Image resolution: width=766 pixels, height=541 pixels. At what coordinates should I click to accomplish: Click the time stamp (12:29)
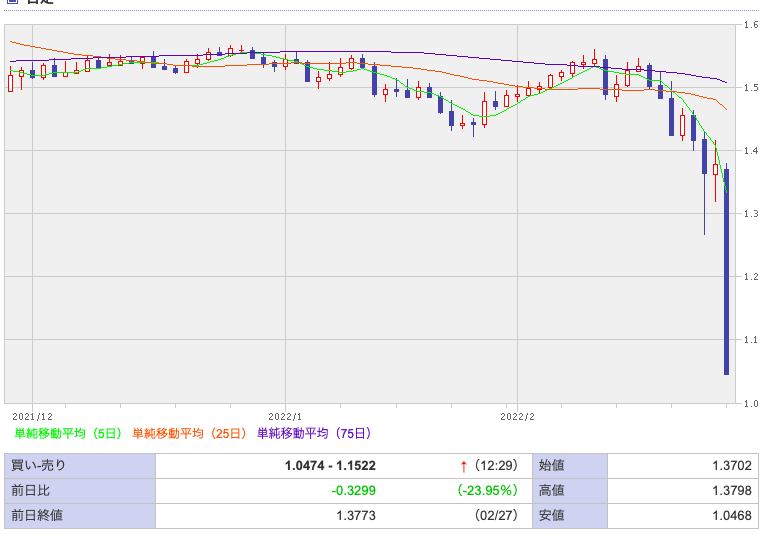[x=496, y=466]
